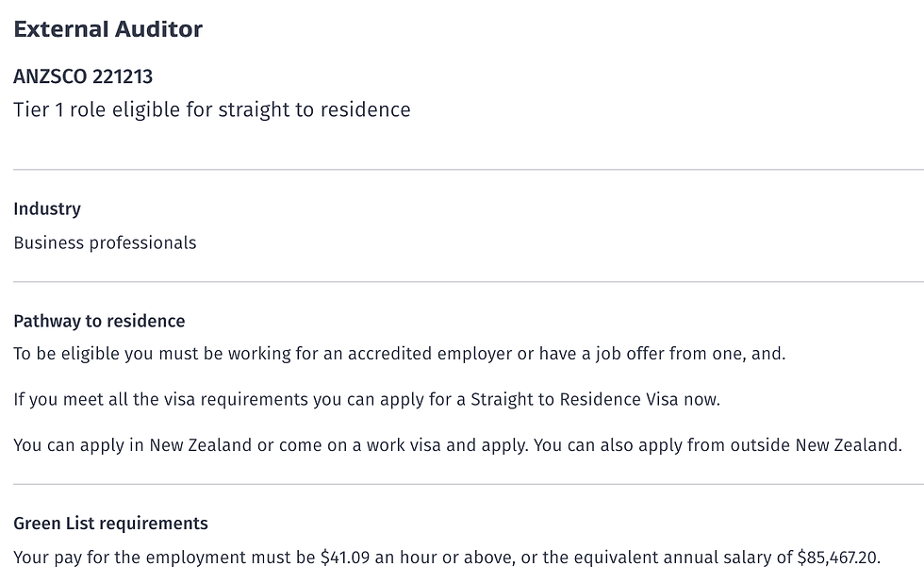Click the Industry section label
The width and height of the screenshot is (924, 583).
point(47,208)
